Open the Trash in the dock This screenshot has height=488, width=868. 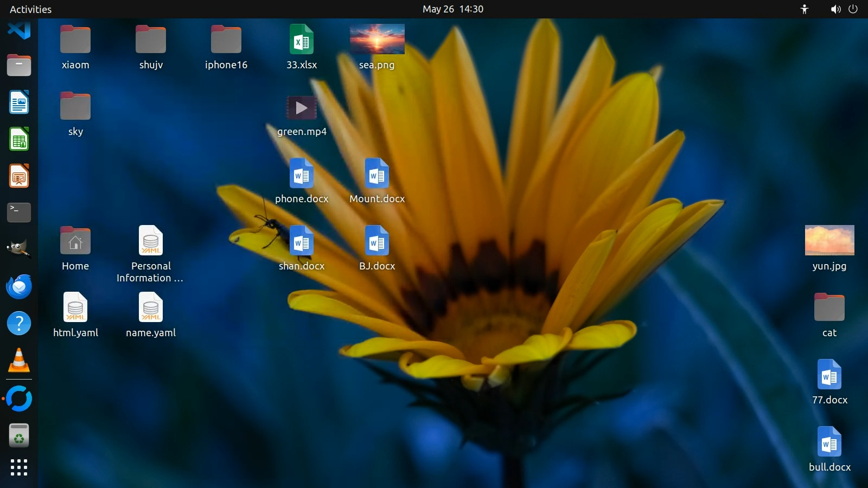19,435
